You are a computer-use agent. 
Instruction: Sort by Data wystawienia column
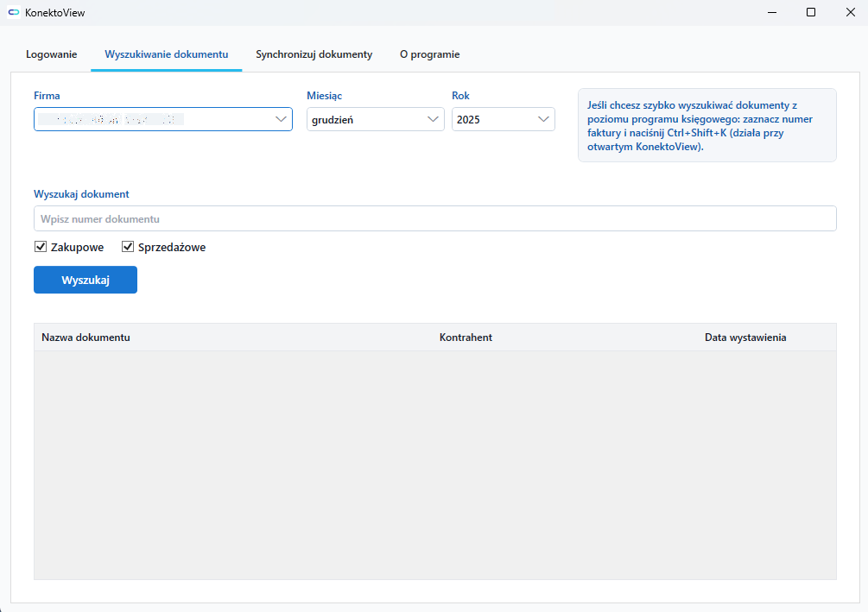(x=744, y=338)
